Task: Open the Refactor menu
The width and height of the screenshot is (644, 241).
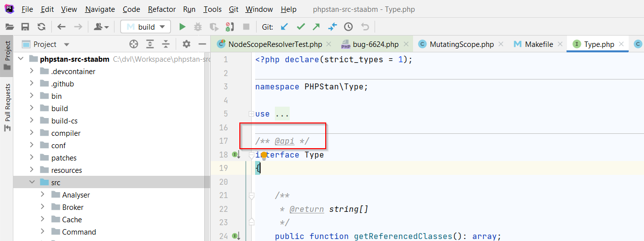Action: 161,9
